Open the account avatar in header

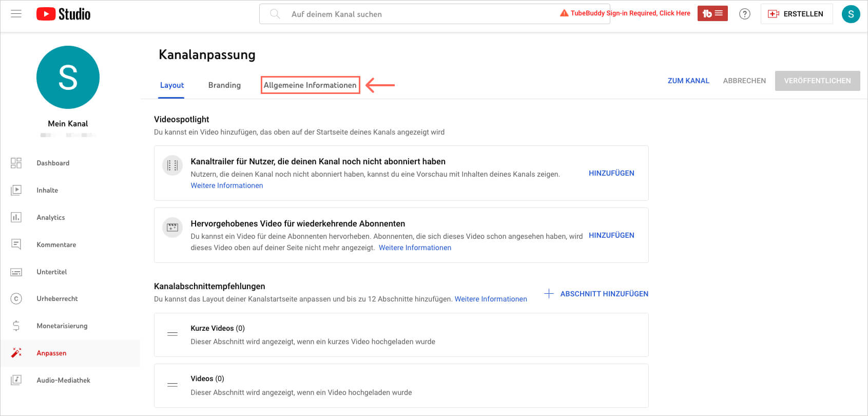tap(851, 14)
